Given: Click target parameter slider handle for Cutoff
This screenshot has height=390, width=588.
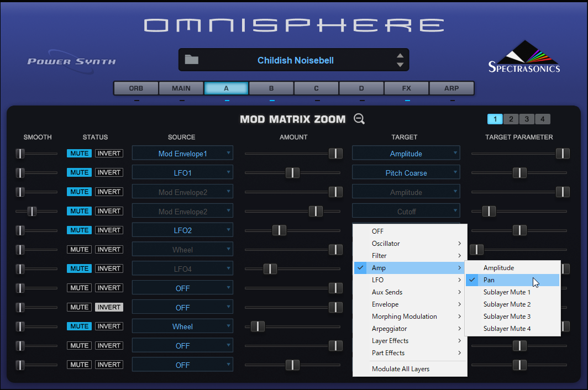Looking at the screenshot, I should (489, 211).
